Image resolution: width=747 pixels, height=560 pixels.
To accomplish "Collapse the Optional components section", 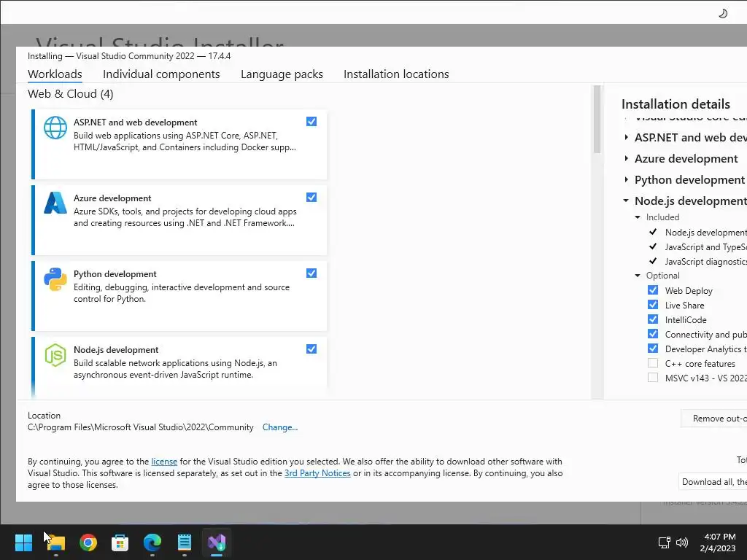I will tap(638, 276).
